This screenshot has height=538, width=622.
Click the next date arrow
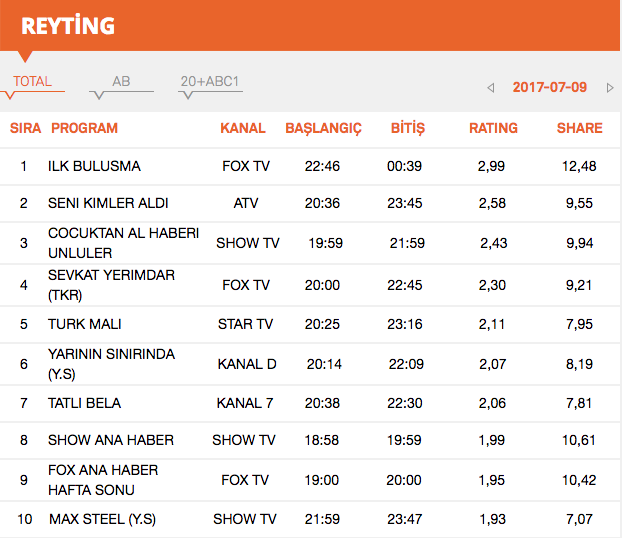pyautogui.click(x=610, y=88)
